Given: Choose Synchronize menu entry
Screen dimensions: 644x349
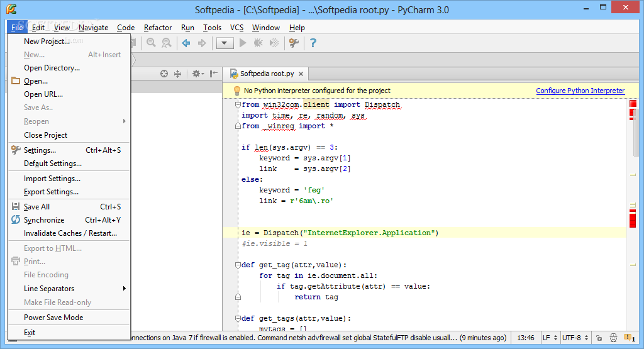Looking at the screenshot, I should [69, 220].
